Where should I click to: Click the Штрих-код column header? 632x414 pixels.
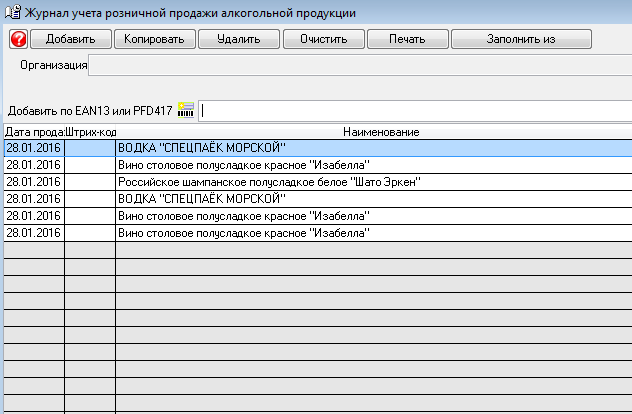(90, 132)
